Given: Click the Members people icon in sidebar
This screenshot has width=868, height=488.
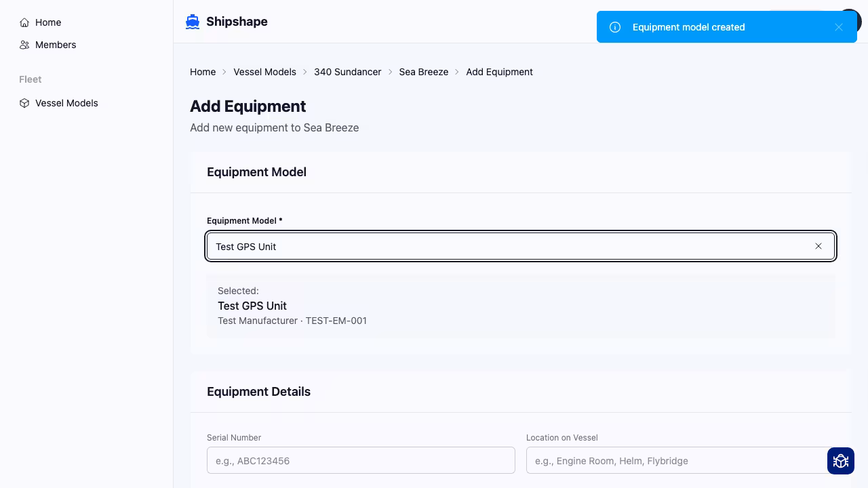Looking at the screenshot, I should point(24,45).
